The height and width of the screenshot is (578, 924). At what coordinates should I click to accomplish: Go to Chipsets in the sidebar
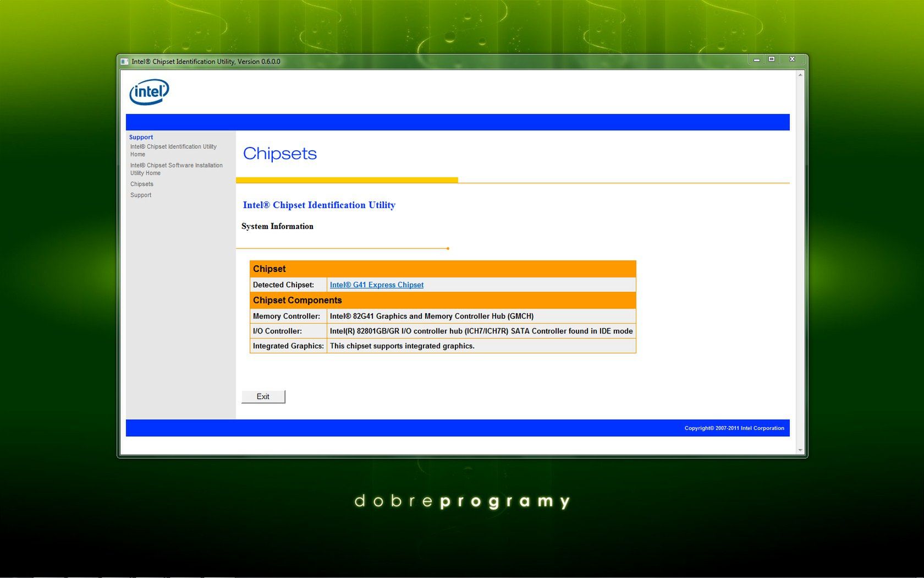pos(142,184)
